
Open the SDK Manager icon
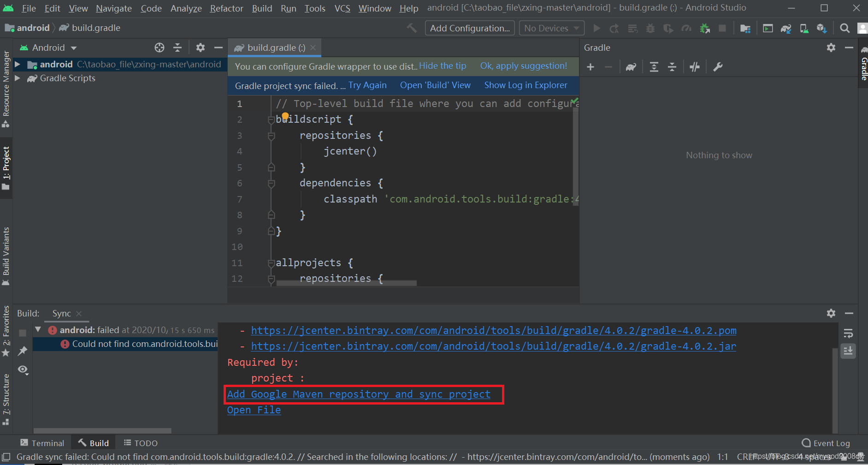(821, 28)
